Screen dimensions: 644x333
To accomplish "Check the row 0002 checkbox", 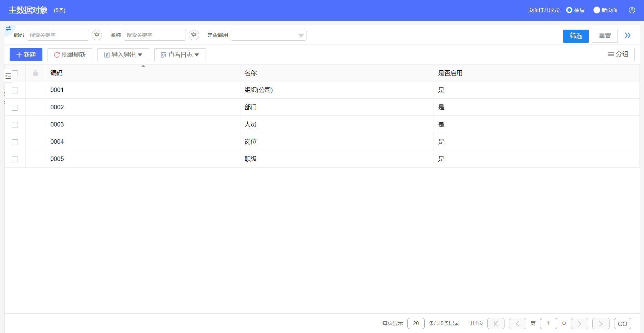I will click(x=15, y=108).
